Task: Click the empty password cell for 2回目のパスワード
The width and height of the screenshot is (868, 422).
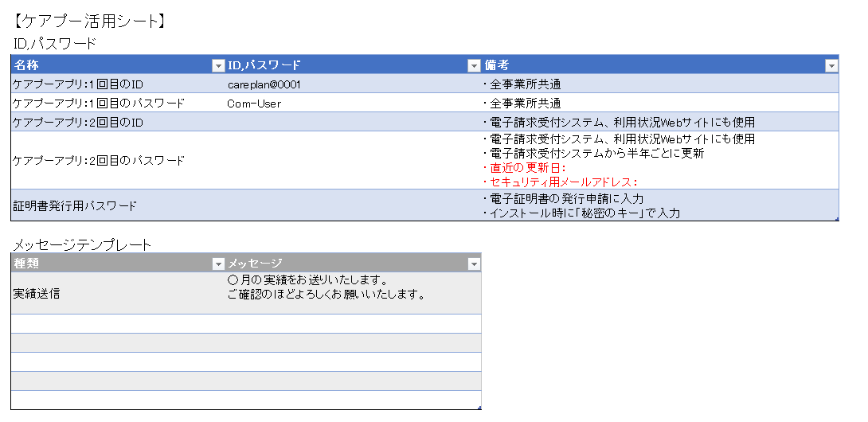Action: [350, 160]
